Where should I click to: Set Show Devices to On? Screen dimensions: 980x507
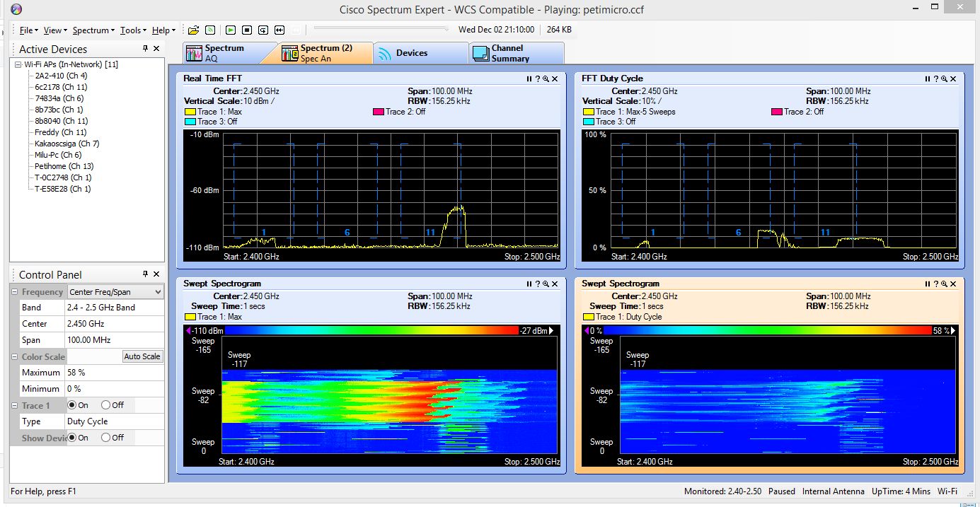[71, 438]
